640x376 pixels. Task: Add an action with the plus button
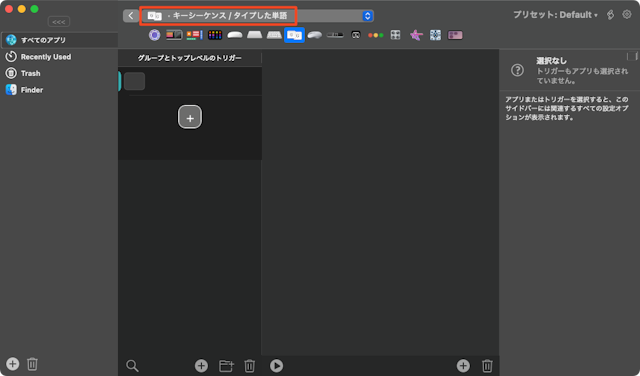click(x=463, y=365)
